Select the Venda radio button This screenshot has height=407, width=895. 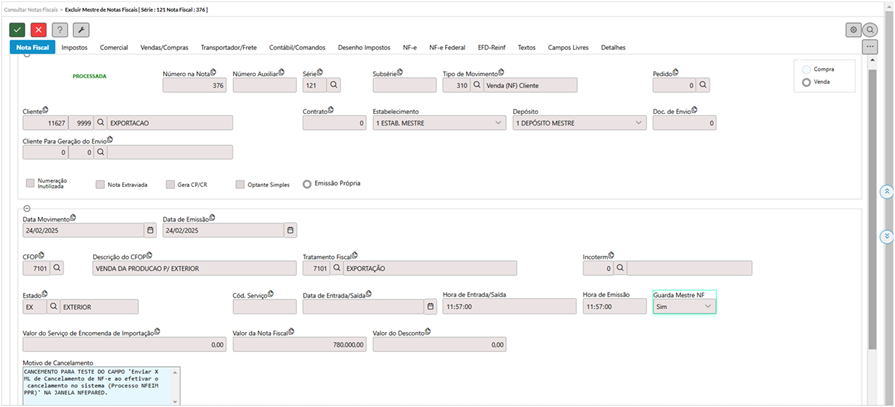[x=806, y=82]
